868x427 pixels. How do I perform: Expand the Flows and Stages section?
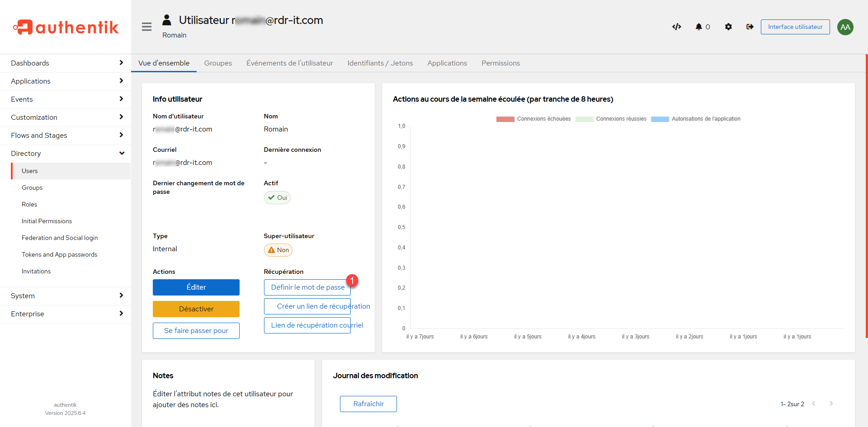pos(66,136)
